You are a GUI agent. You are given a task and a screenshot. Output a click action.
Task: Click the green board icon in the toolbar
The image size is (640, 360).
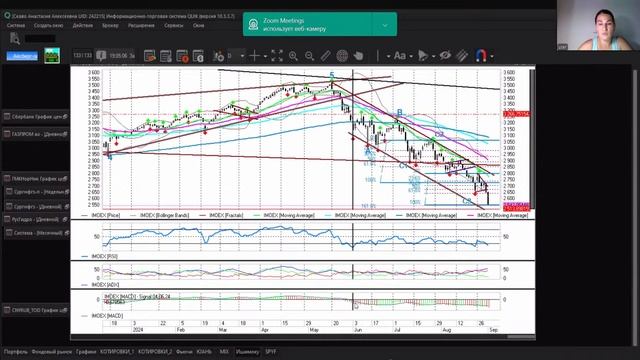tap(52, 56)
